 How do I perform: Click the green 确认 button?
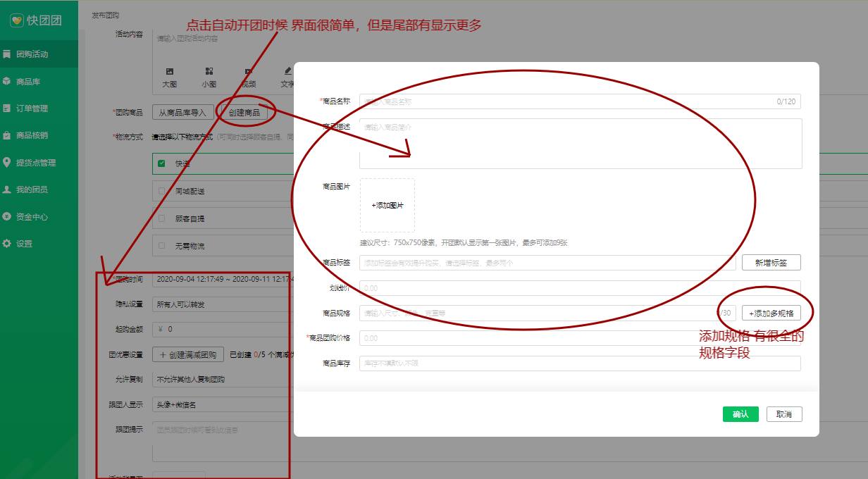tap(740, 414)
